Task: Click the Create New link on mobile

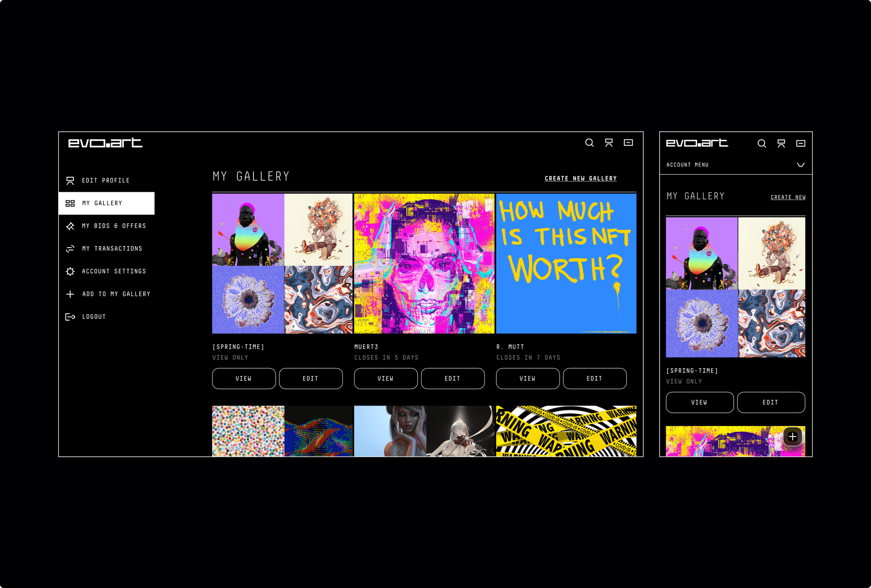Action: (788, 197)
